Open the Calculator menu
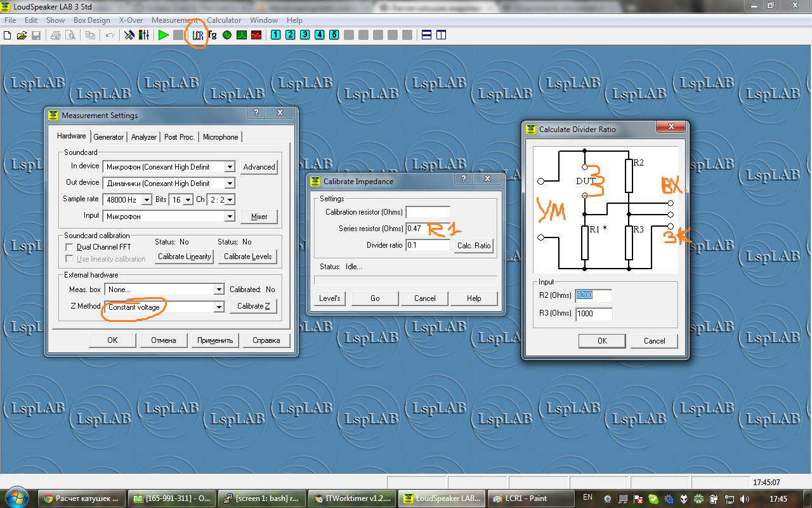Viewport: 812px width, 508px height. [x=224, y=20]
